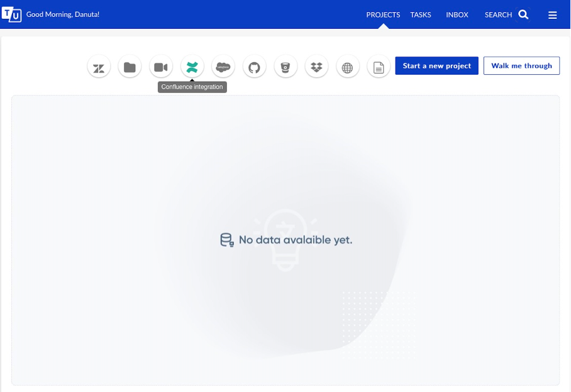
Task: Open the hamburger menu
Action: click(552, 15)
